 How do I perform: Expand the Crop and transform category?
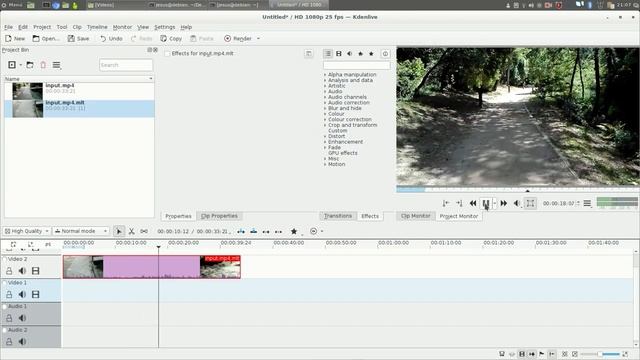pyautogui.click(x=325, y=125)
